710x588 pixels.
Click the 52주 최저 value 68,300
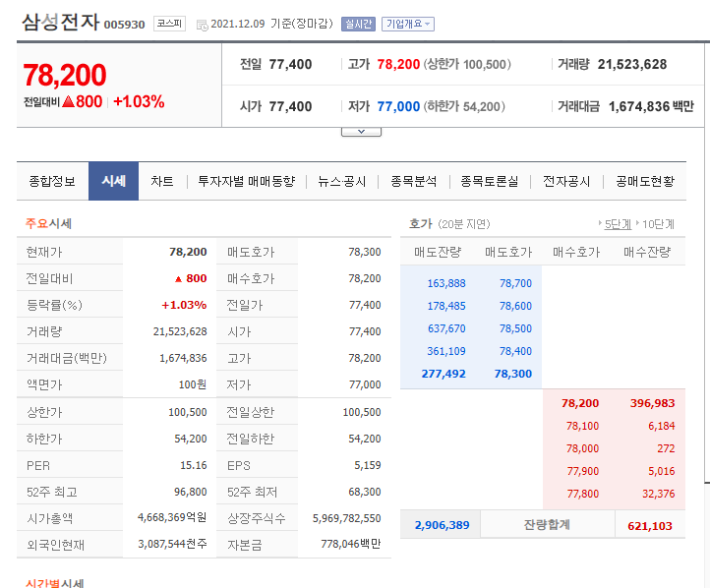tap(365, 492)
